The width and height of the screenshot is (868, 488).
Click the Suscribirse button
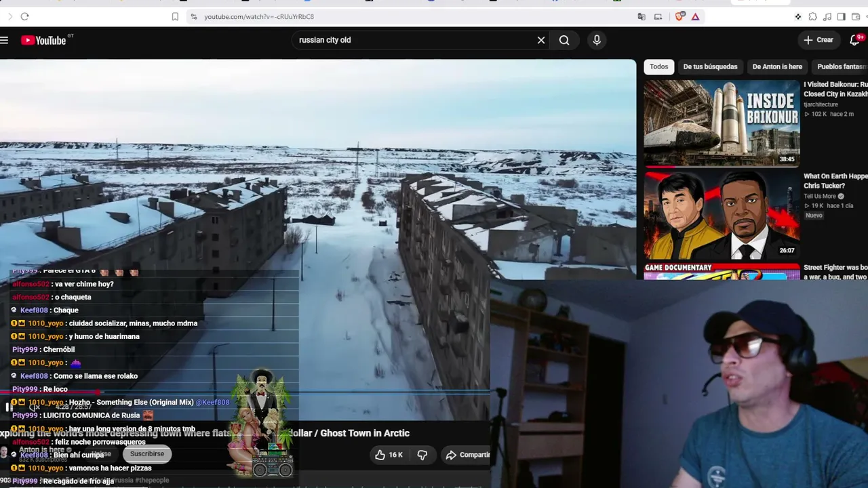click(x=147, y=454)
